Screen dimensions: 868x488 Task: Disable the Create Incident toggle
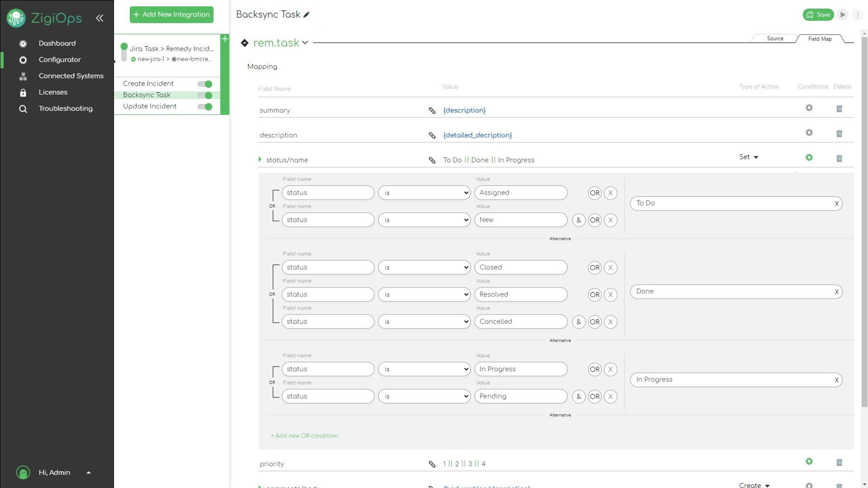point(205,84)
